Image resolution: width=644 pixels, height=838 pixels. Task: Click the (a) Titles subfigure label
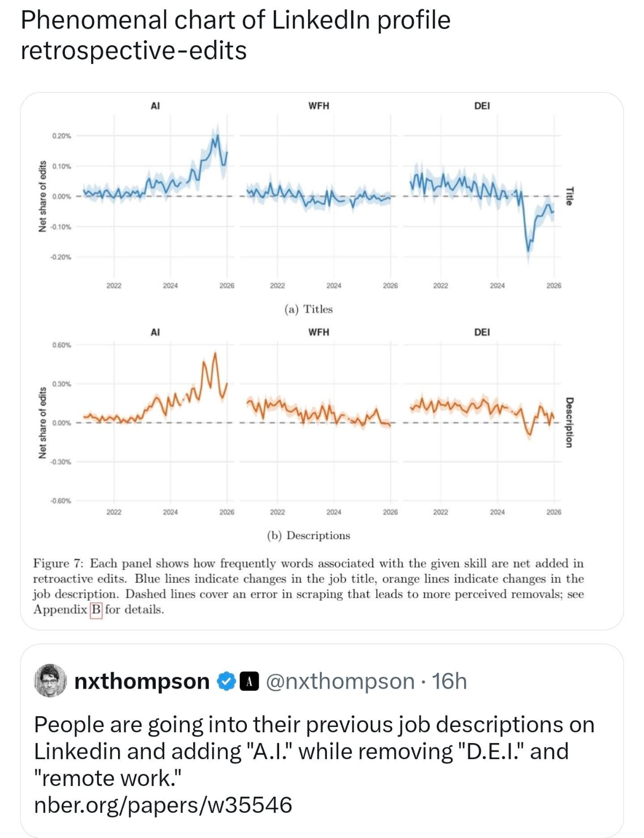pyautogui.click(x=309, y=309)
